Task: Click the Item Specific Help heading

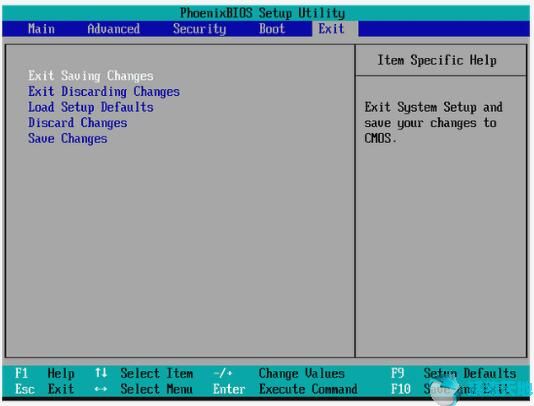Action: pos(437,60)
